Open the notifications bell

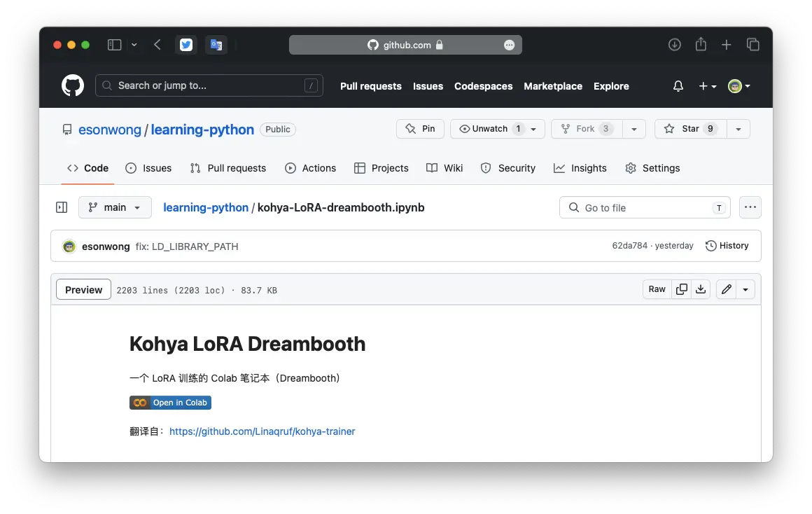[678, 86]
